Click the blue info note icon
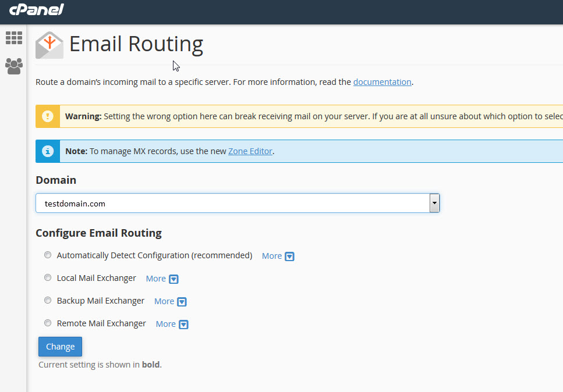The height and width of the screenshot is (392, 563). (47, 151)
